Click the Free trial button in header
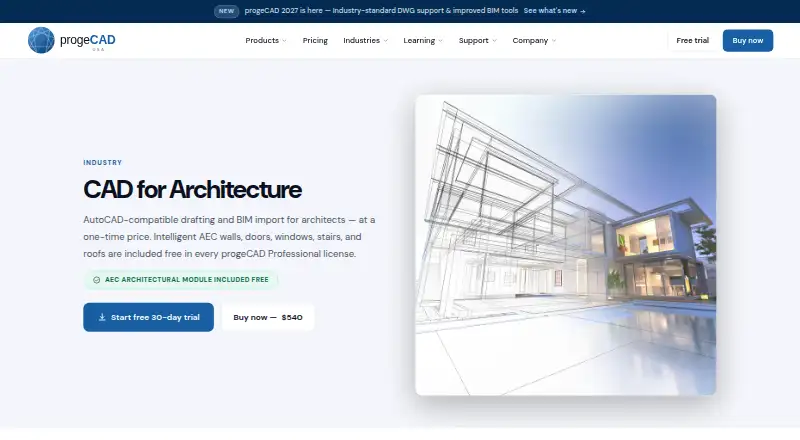Screen dimensions: 800x440 click(692, 40)
